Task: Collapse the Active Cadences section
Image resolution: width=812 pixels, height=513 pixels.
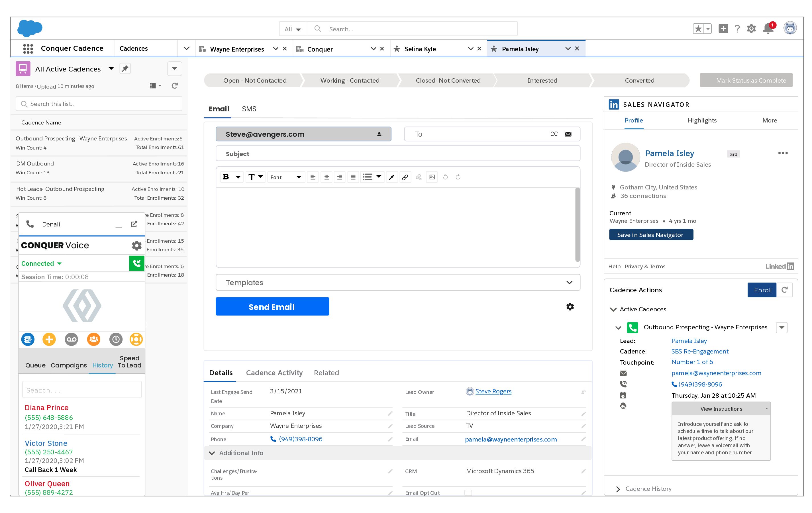Action: 613,309
